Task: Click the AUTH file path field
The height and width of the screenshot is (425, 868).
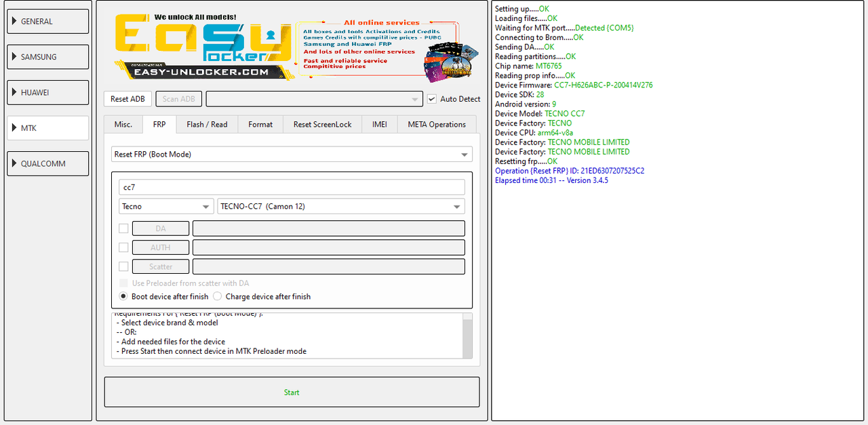Action: (329, 247)
